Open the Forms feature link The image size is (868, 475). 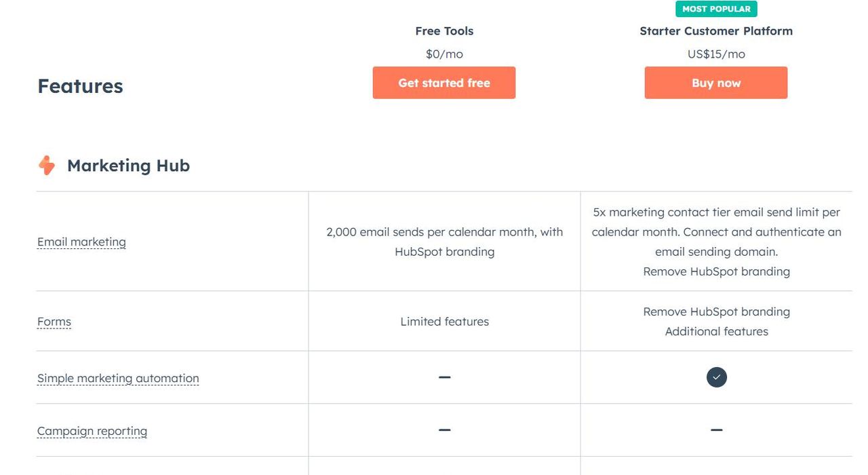[x=54, y=322]
